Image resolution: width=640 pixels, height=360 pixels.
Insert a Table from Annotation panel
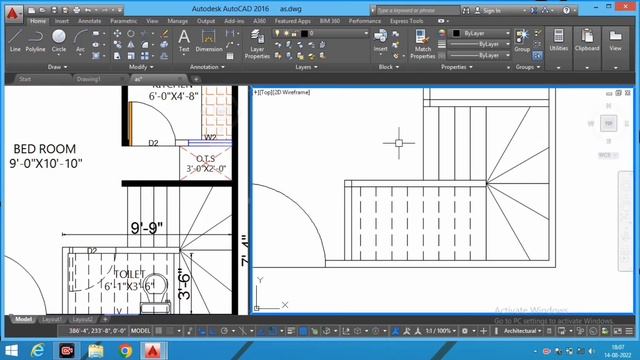tap(230, 56)
